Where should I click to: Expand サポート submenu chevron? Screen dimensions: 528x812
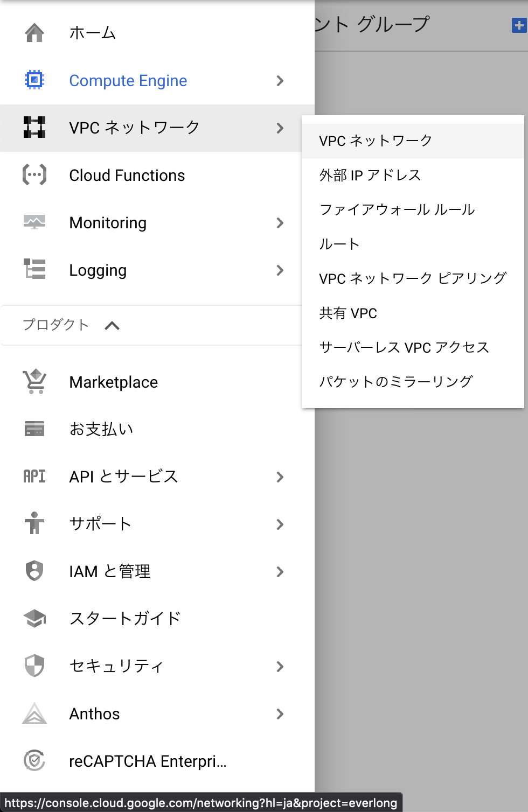coord(280,524)
